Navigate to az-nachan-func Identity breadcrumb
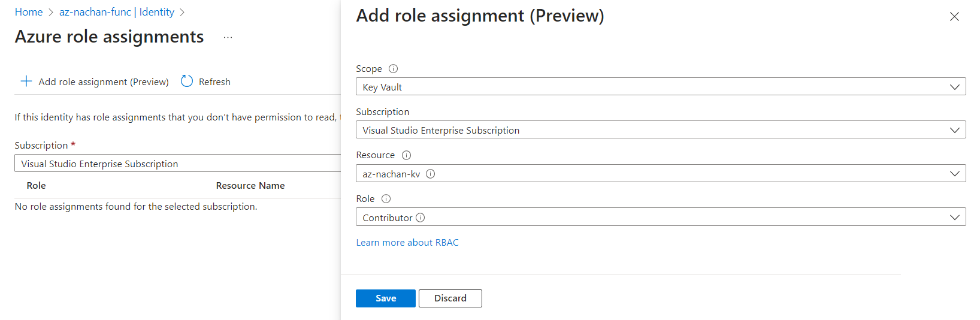 pos(116,12)
